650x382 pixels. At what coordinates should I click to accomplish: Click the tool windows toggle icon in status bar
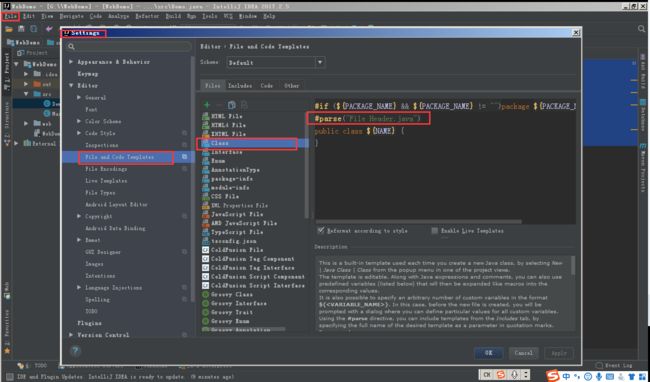pos(9,377)
